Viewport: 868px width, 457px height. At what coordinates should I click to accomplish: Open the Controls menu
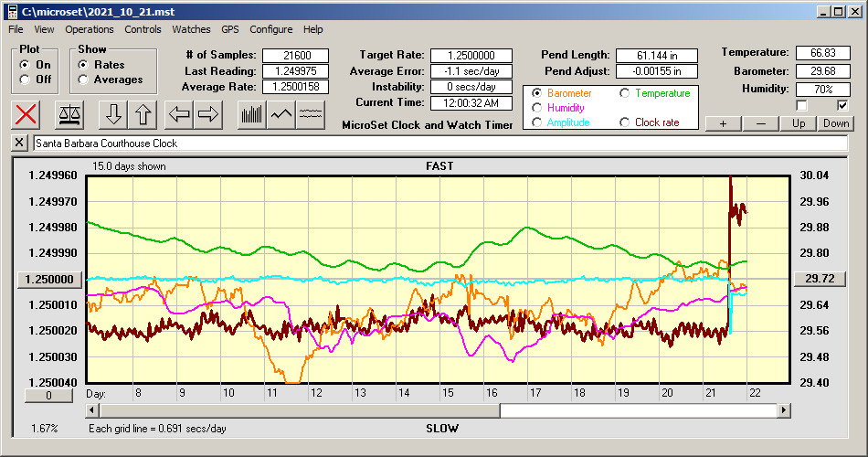point(143,29)
